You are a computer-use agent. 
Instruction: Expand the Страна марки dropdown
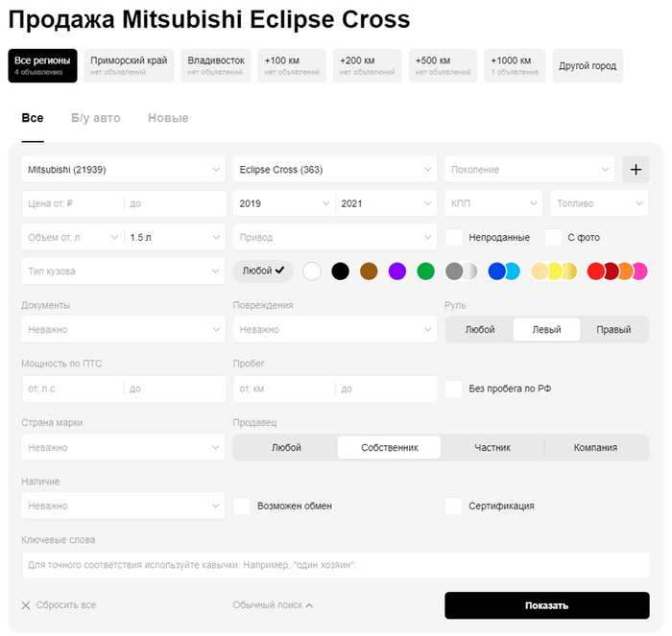point(124,448)
